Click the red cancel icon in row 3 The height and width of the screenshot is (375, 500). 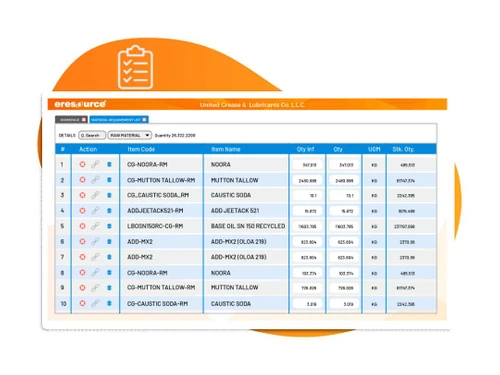pyautogui.click(x=82, y=195)
